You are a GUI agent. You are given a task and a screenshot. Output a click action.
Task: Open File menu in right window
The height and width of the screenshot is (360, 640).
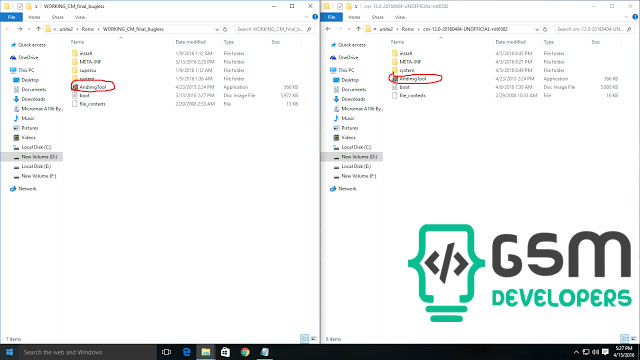pyautogui.click(x=331, y=17)
